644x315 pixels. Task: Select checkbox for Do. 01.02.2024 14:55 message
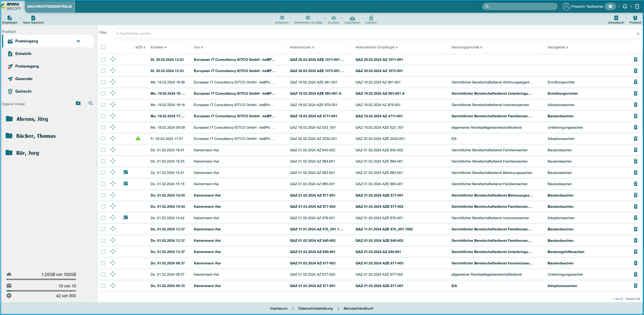(x=103, y=195)
